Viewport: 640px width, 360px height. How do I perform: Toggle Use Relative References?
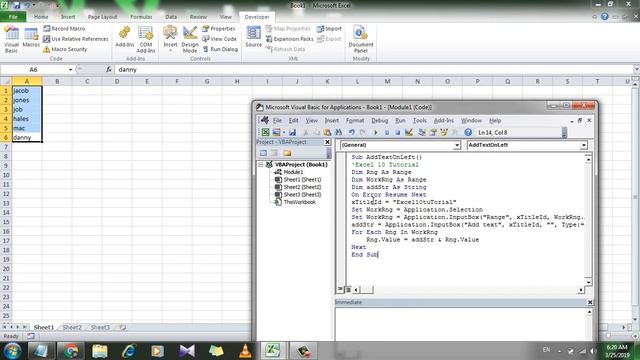pos(76,39)
